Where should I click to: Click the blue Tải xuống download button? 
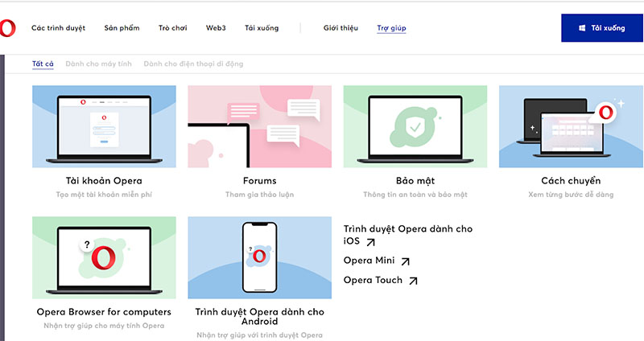pos(601,28)
